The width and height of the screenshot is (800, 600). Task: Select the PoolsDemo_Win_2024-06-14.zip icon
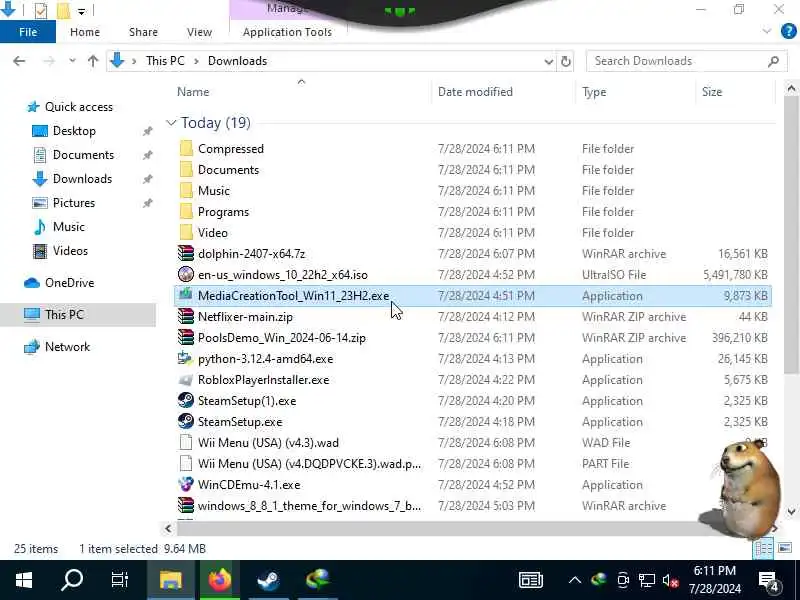[186, 337]
